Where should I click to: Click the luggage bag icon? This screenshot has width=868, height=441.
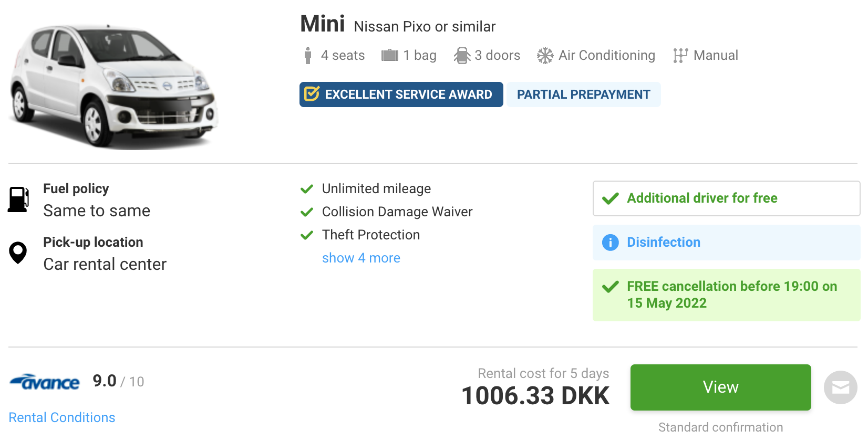[x=390, y=55]
